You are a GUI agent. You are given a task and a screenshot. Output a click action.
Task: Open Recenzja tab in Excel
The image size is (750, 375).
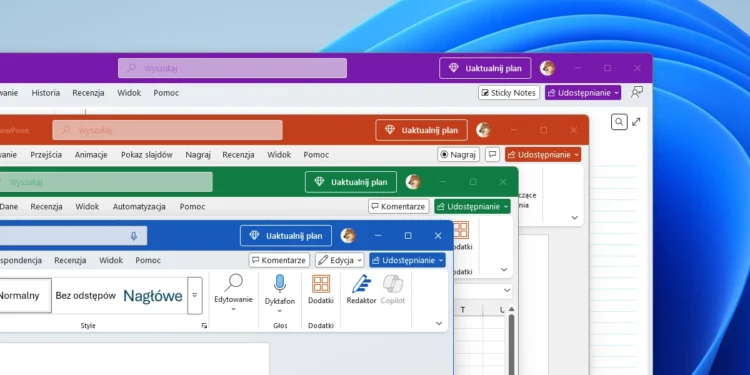[x=46, y=207]
